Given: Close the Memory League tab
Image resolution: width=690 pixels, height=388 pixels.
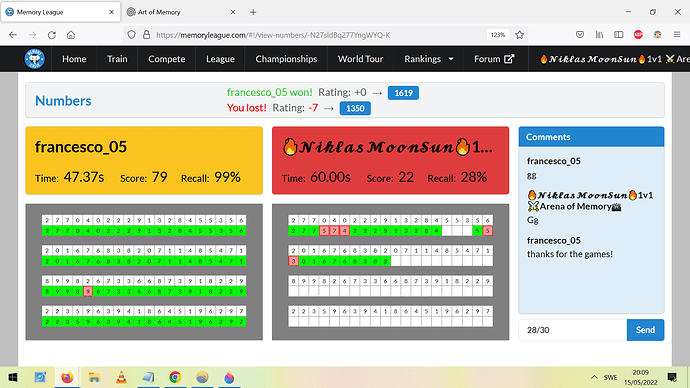Looking at the screenshot, I should click(x=111, y=12).
